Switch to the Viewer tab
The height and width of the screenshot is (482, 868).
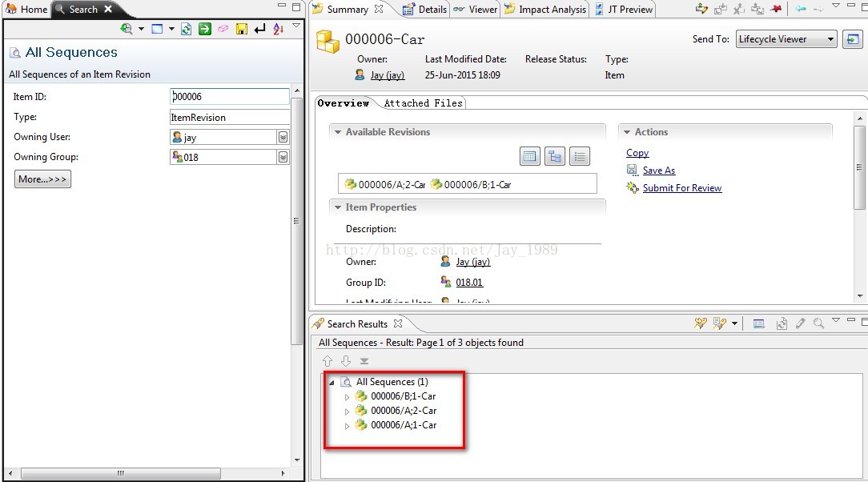click(476, 10)
